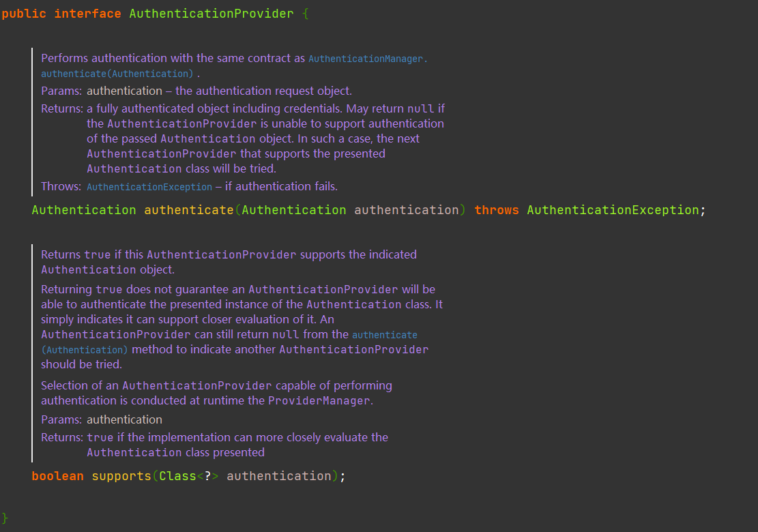Open the AuthenticationException link in Throws

tap(149, 187)
